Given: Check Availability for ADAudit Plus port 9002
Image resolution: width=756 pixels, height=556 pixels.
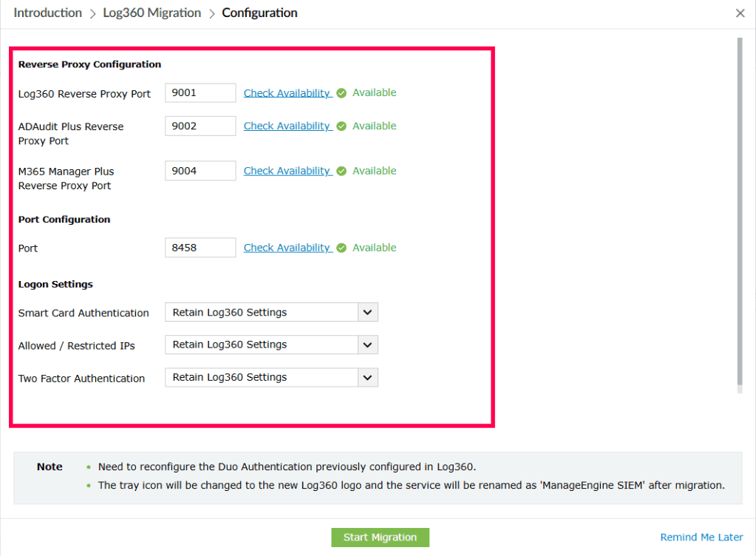Looking at the screenshot, I should tap(287, 126).
